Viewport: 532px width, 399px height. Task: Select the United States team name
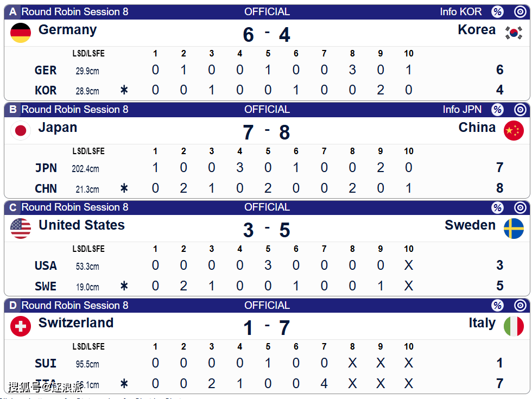81,225
